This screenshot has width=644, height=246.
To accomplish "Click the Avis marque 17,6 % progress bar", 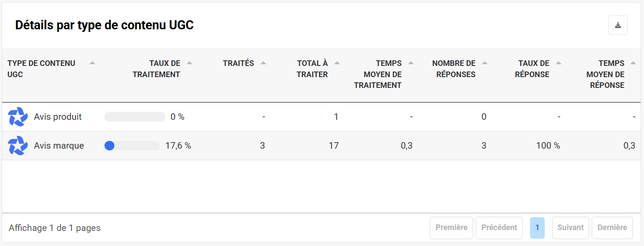I will point(132,146).
